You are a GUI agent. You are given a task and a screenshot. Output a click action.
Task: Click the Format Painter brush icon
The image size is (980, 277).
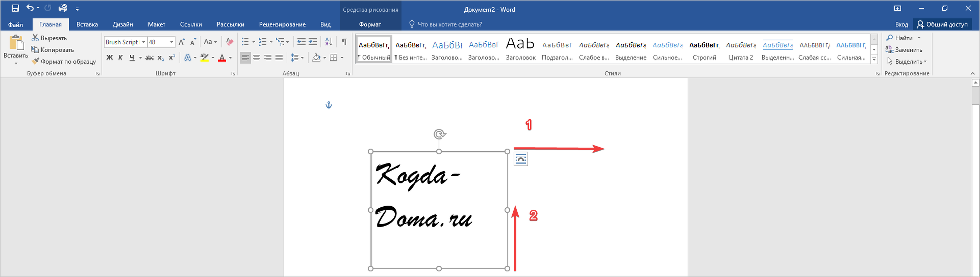(x=35, y=61)
